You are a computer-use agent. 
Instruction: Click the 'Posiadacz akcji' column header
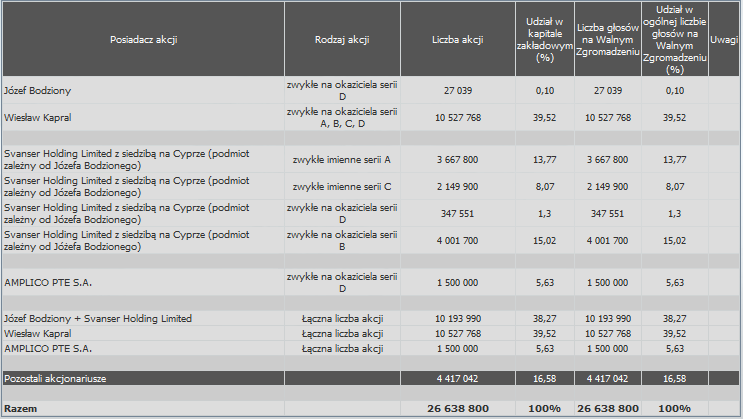(144, 39)
